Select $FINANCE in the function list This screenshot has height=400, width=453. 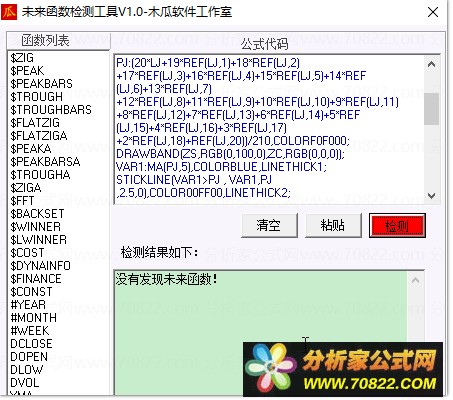tap(36, 279)
